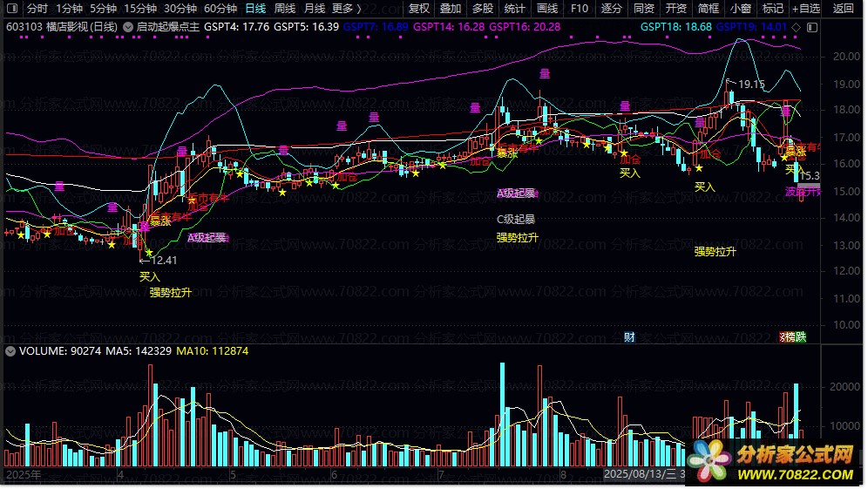Click the 返回 back button
868x489 pixels.
tap(843, 9)
